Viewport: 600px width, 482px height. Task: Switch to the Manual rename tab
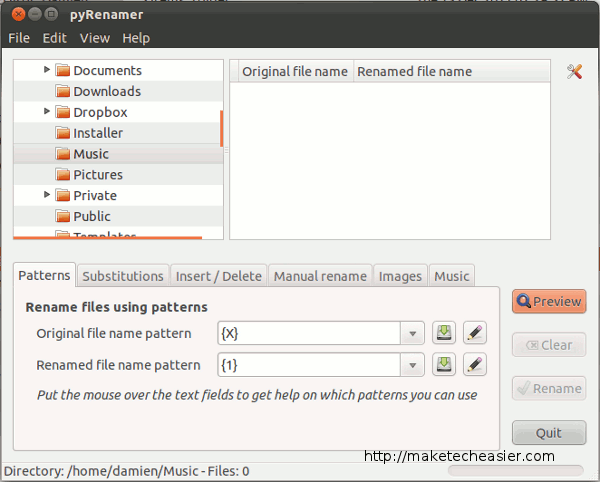click(320, 276)
